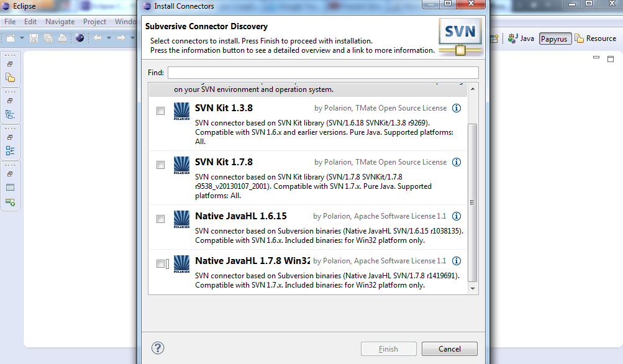Click the Open Perspective icon
Viewport: 623px width, 364px height.
494,39
